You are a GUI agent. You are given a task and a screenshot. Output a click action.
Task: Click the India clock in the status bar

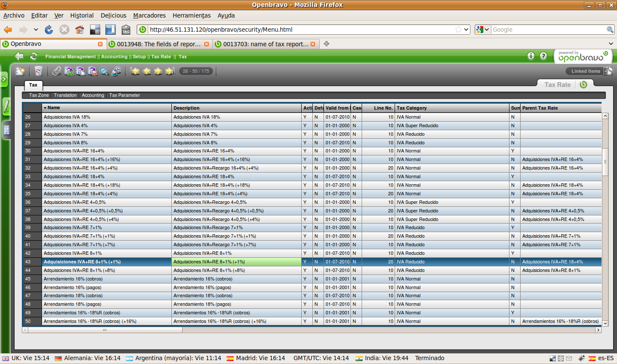point(382,358)
